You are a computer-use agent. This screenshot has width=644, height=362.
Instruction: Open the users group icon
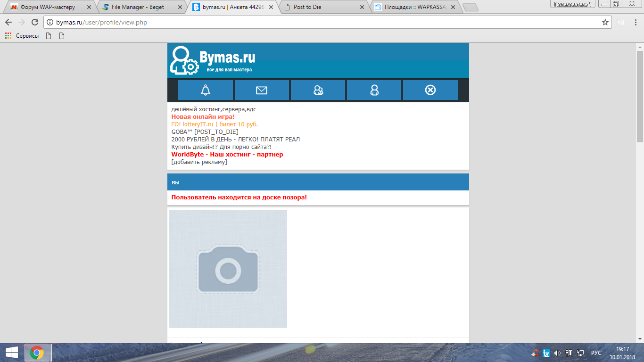(x=318, y=90)
